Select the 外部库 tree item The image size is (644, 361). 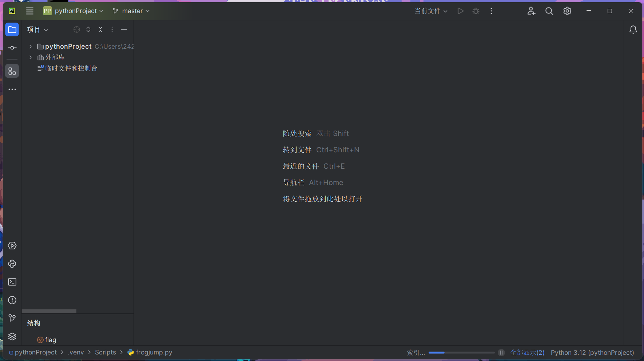click(55, 57)
